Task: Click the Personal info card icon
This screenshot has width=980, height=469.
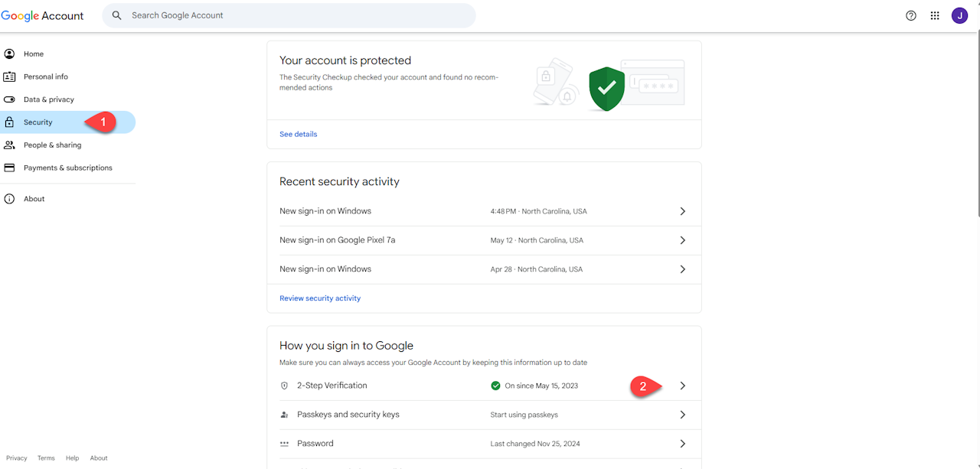Action: (9, 77)
